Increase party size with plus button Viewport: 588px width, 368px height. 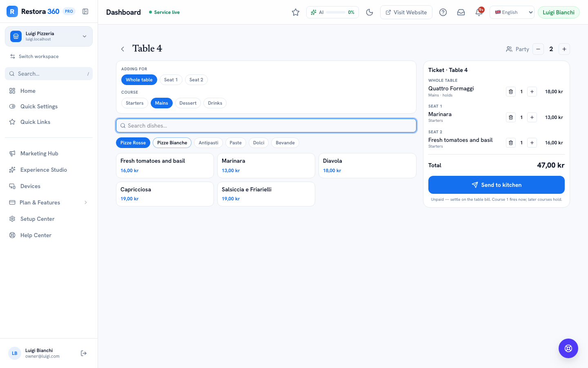click(x=564, y=49)
